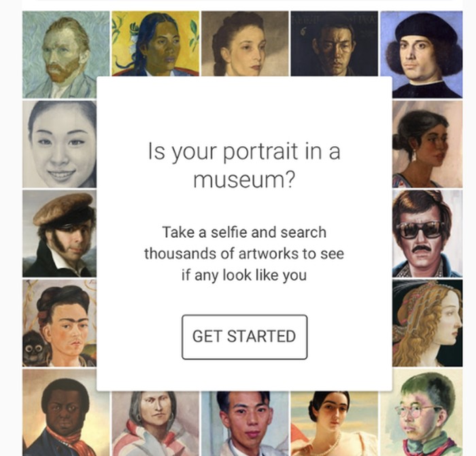
Task: Select the smiling woman pencil sketch portrait
Action: (x=60, y=144)
